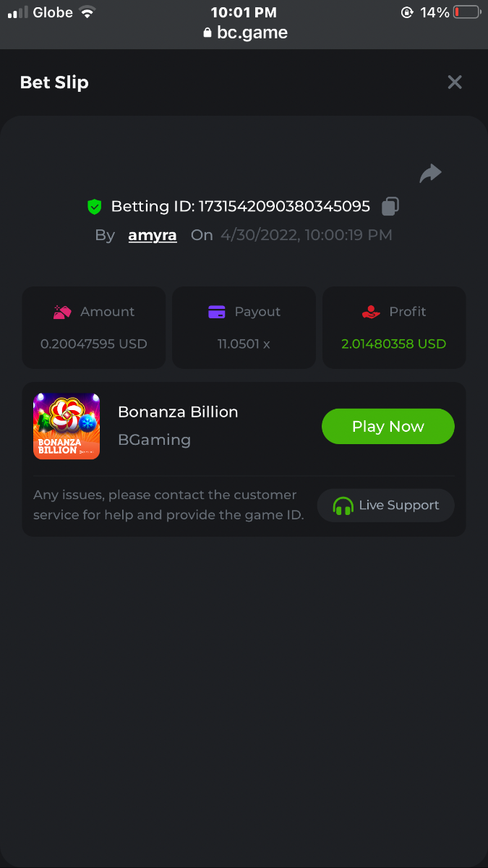Screen dimensions: 488x868
Task: Tap the Bonanza Billion game title
Action: (x=178, y=412)
